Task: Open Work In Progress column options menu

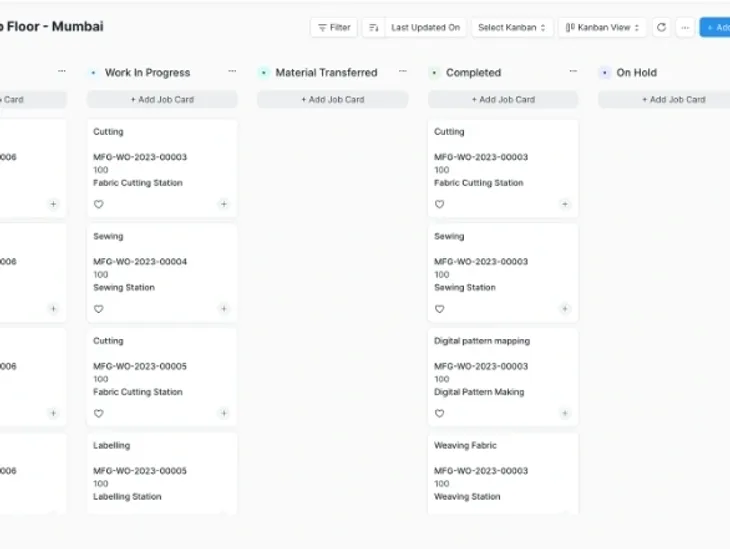Action: coord(232,71)
